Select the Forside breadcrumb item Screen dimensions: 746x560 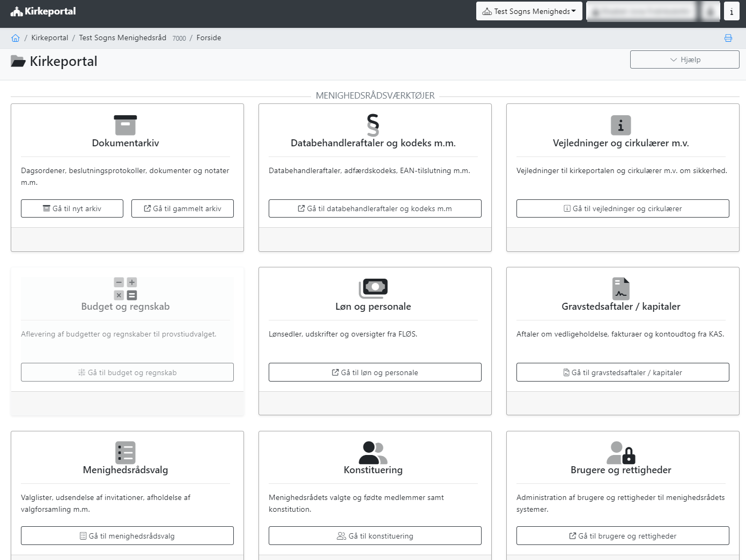209,38
